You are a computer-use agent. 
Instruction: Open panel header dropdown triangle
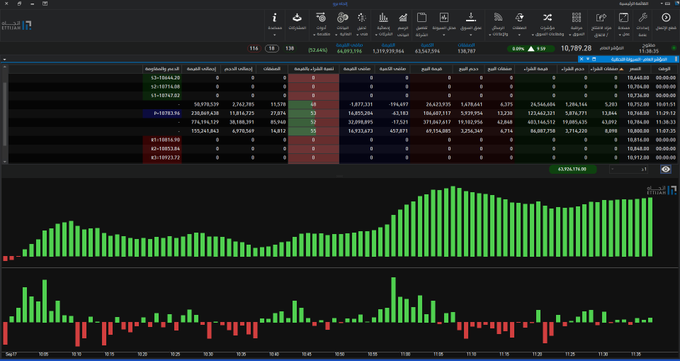coord(588,59)
